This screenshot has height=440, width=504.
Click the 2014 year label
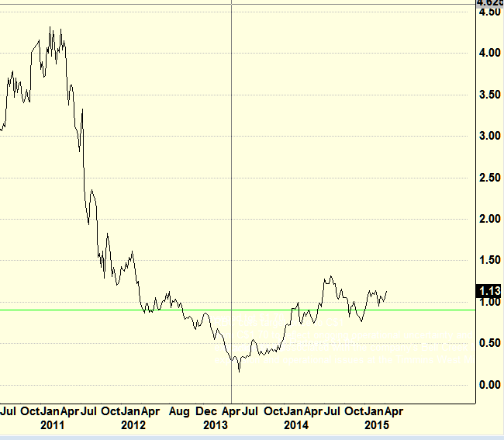point(296,425)
